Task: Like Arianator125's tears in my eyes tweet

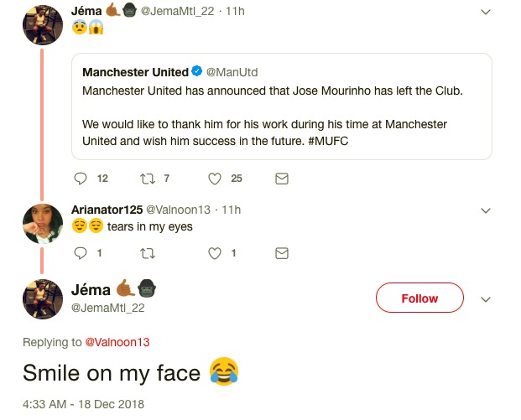Action: click(x=214, y=252)
